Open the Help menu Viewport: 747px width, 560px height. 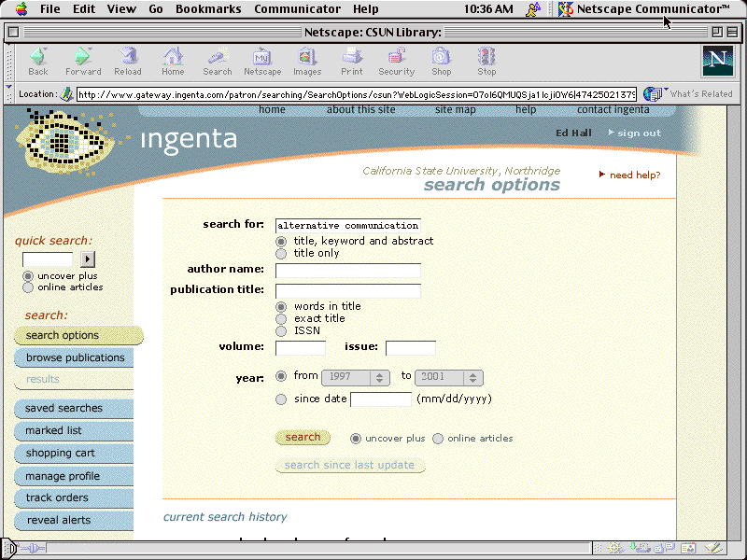tap(366, 8)
